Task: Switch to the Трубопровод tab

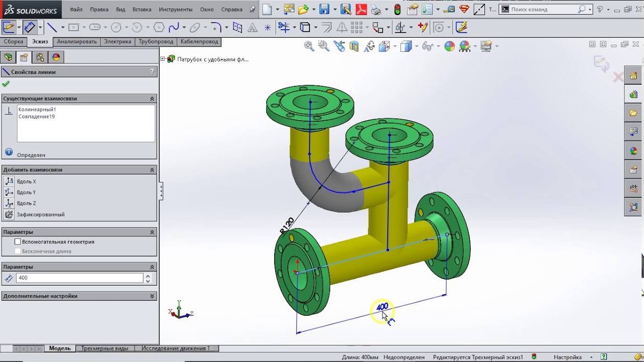Action: pyautogui.click(x=156, y=42)
